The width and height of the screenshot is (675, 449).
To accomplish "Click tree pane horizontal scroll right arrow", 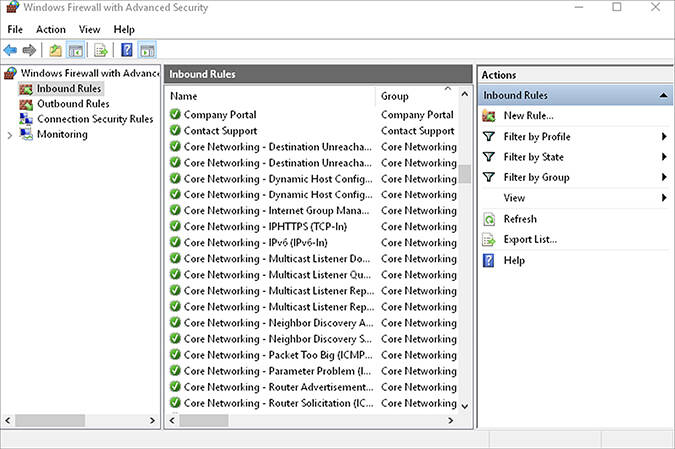I will pos(152,421).
